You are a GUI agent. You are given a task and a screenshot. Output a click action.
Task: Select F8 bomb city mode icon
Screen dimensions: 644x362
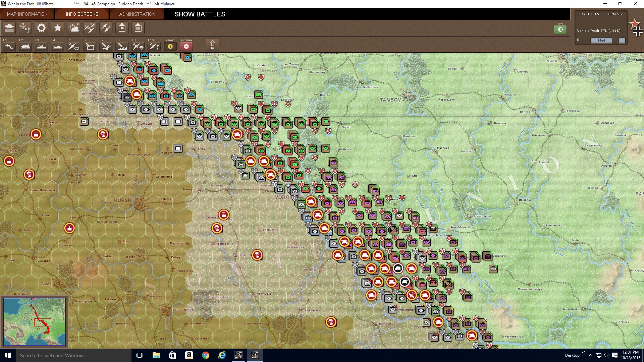tap(122, 46)
